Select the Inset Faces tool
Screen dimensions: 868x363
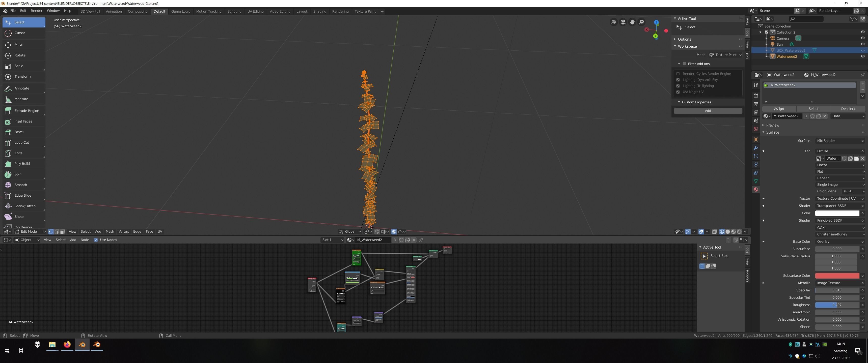(x=23, y=121)
